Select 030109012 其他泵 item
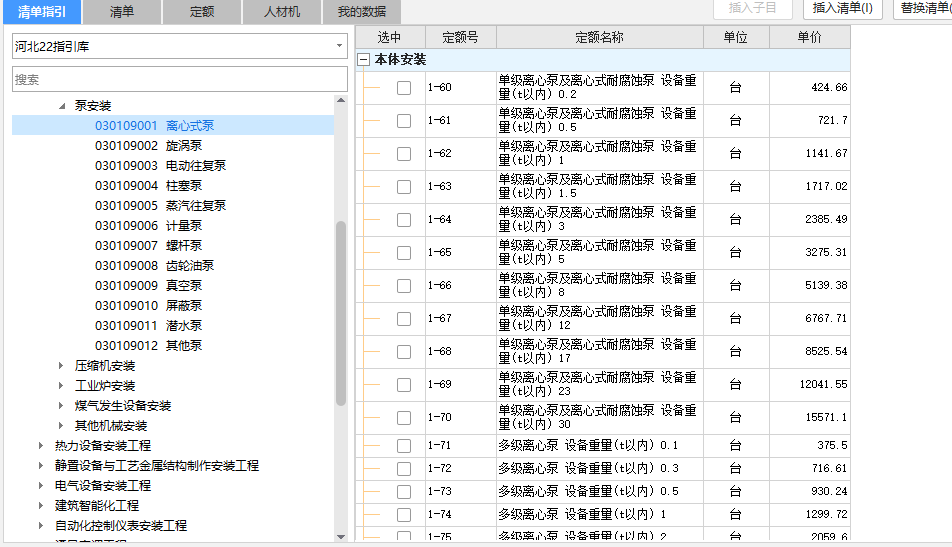Viewport: 952px width, 547px height. coord(148,346)
